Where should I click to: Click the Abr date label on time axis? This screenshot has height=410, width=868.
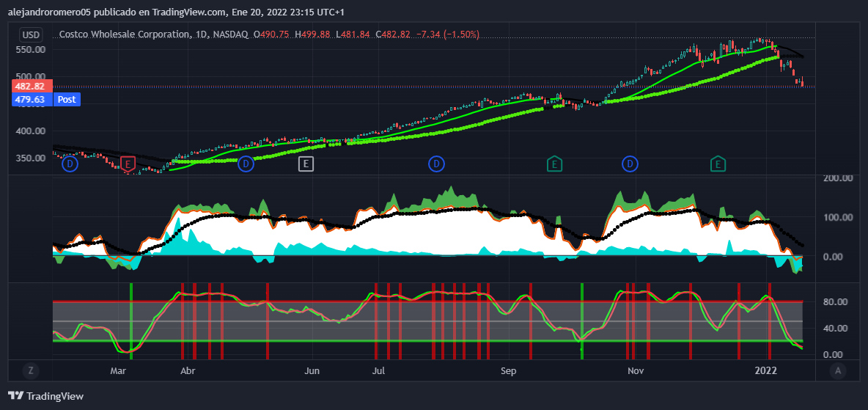(188, 370)
